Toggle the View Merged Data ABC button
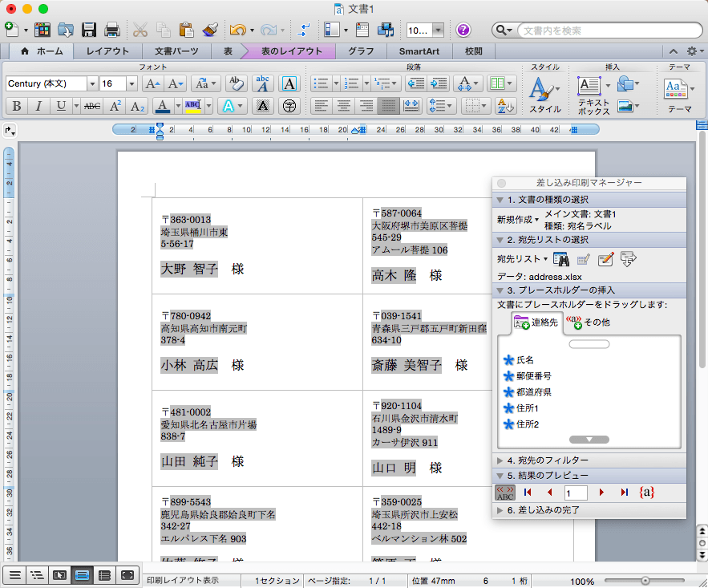This screenshot has height=588, width=708. pos(505,492)
